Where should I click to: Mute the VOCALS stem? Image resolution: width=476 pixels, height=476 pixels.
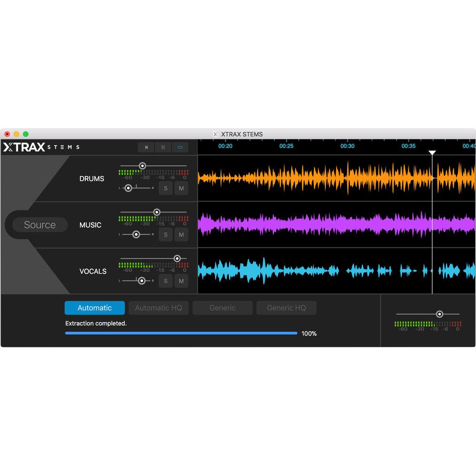tap(181, 281)
